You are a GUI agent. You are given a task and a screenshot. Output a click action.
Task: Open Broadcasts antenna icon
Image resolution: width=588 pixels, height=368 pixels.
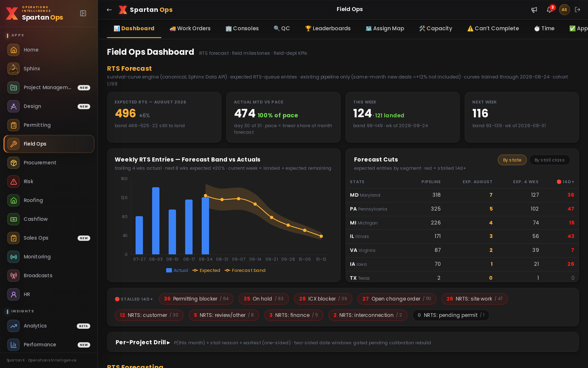click(x=14, y=276)
